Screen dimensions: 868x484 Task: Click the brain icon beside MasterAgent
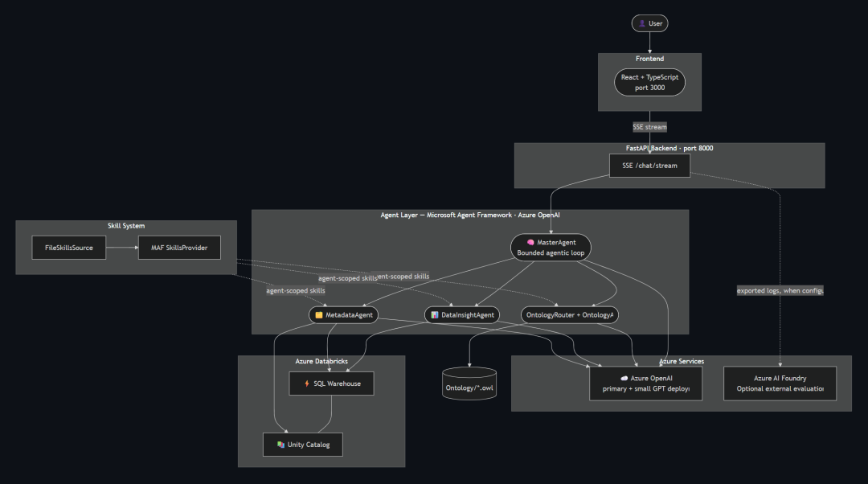coord(530,242)
